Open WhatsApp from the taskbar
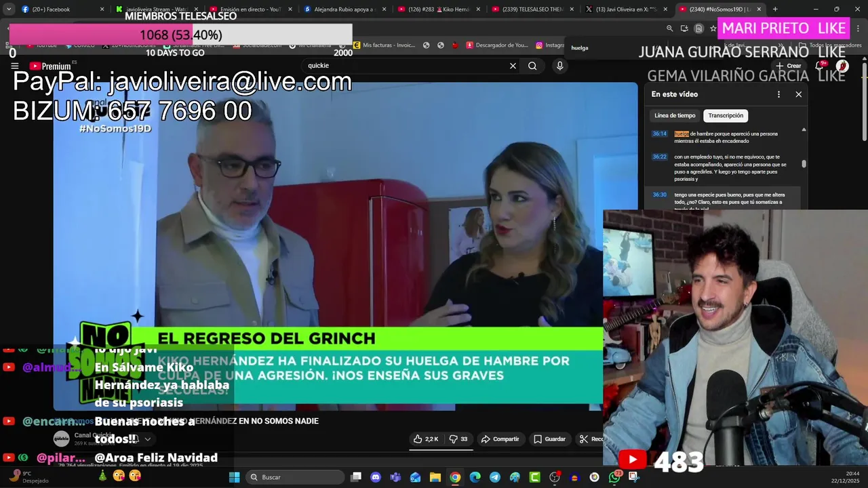Image resolution: width=868 pixels, height=488 pixels. [614, 477]
